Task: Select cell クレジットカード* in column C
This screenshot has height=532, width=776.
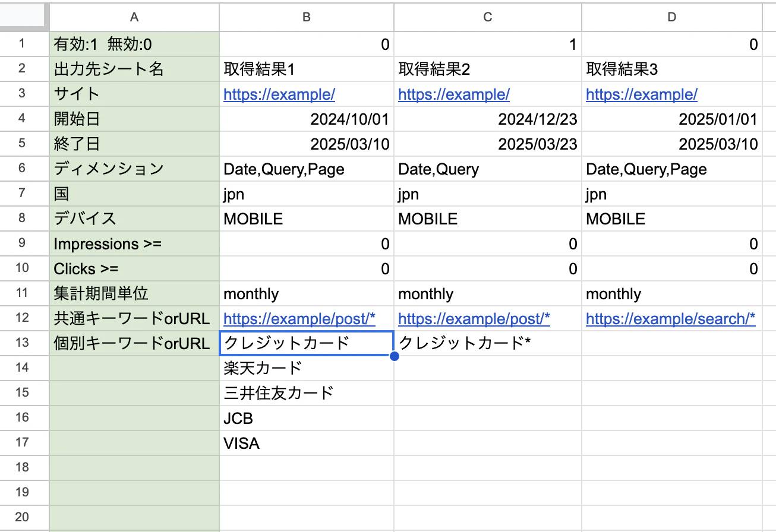Action: pyautogui.click(x=488, y=343)
